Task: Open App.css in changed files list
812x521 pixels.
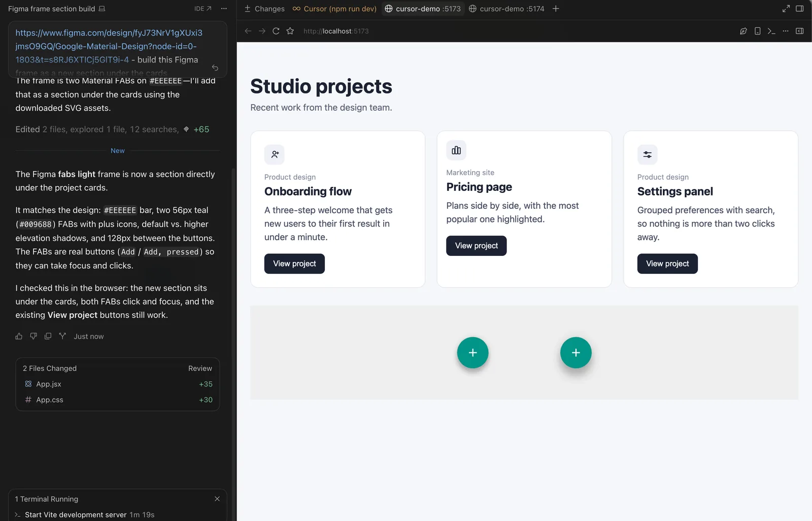Action: (118, 400)
